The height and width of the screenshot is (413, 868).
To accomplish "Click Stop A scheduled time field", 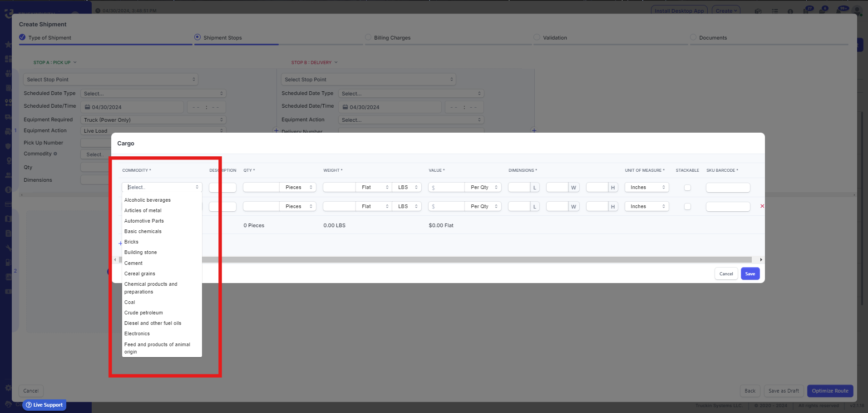I will pyautogui.click(x=207, y=107).
